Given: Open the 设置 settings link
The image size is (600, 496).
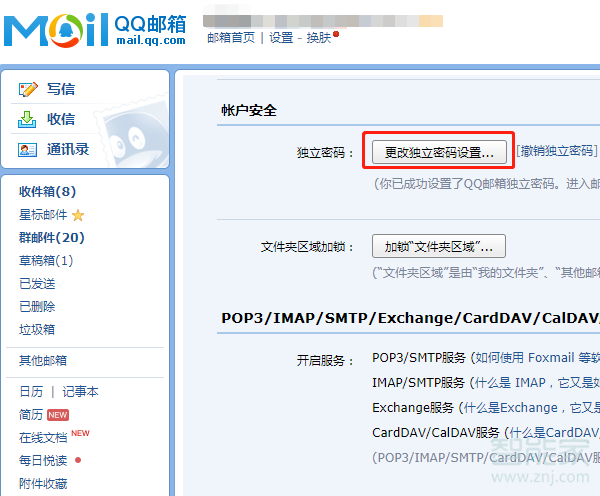Looking at the screenshot, I should pyautogui.click(x=281, y=37).
